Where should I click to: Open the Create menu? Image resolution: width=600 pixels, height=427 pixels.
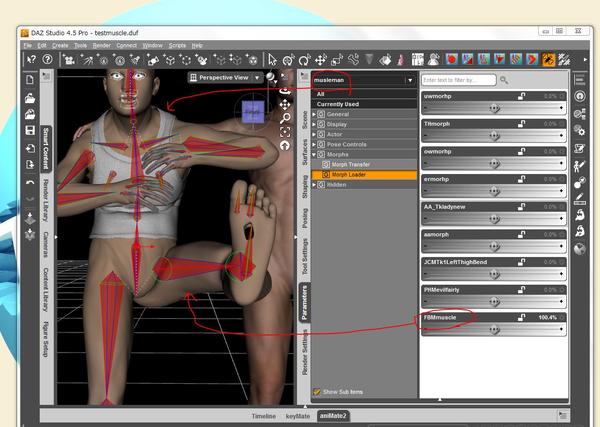(x=60, y=45)
